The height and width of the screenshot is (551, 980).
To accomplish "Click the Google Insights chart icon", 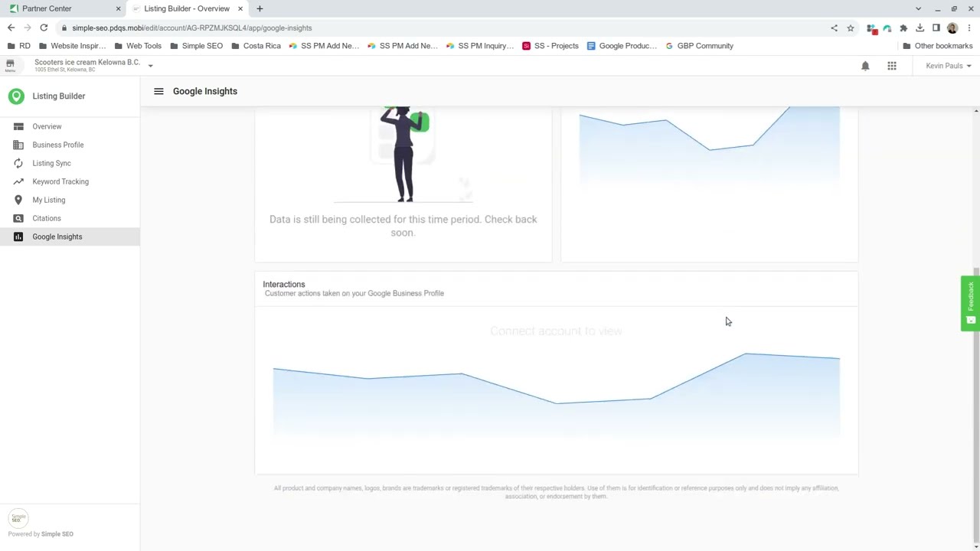I will click(x=18, y=236).
